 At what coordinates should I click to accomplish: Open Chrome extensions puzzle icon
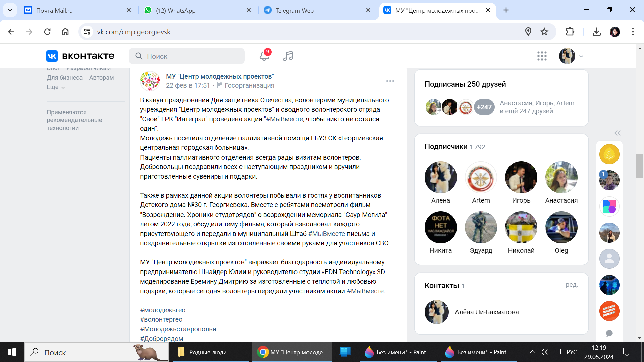570,32
